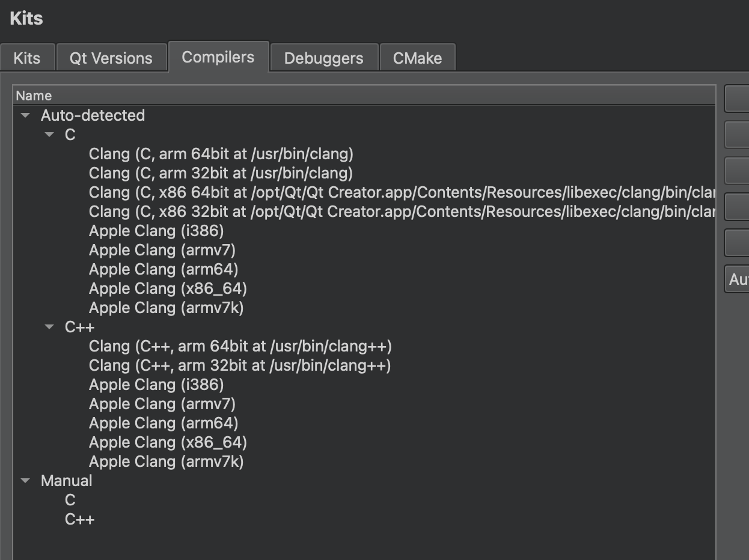Click the Name column header

point(364,96)
